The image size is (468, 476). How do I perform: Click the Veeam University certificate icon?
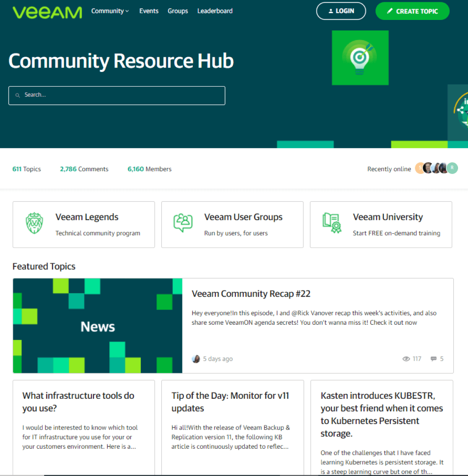[331, 223]
